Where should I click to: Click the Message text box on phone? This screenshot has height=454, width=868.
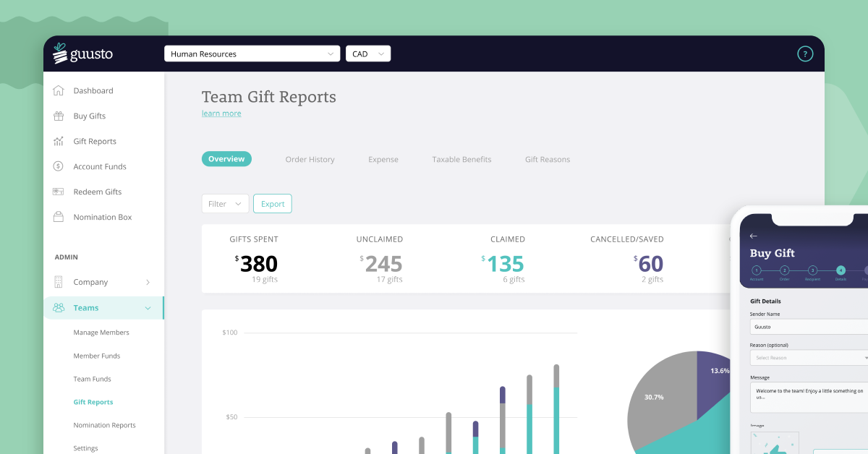click(809, 397)
